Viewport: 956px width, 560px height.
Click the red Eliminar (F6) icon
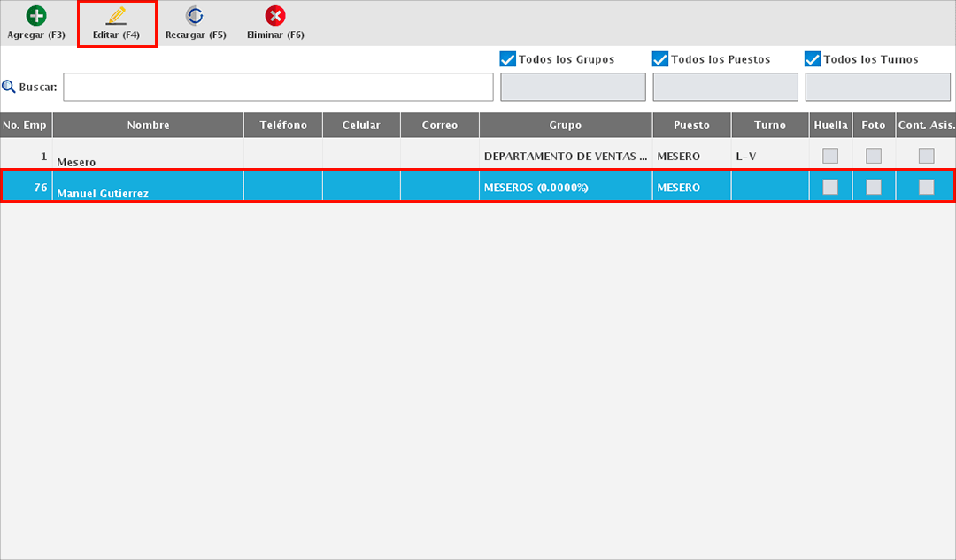pos(275,16)
